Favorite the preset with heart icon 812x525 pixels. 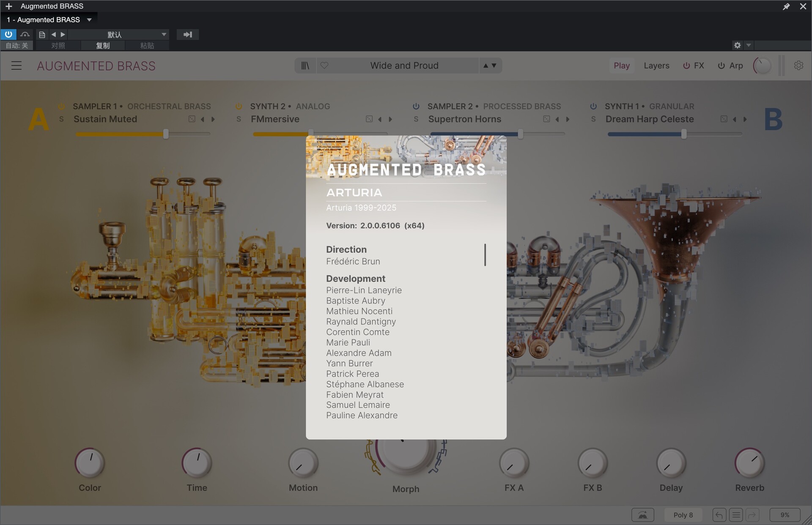(x=324, y=66)
